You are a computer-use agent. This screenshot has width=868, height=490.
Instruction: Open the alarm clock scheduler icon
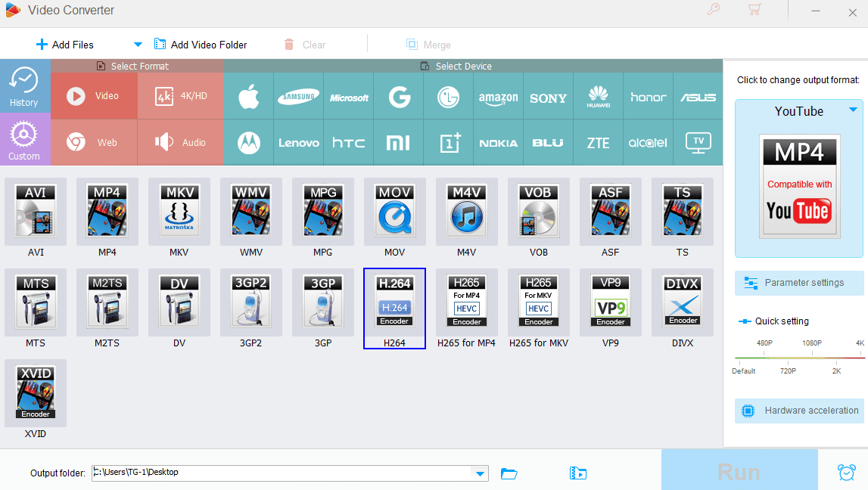[x=846, y=473]
